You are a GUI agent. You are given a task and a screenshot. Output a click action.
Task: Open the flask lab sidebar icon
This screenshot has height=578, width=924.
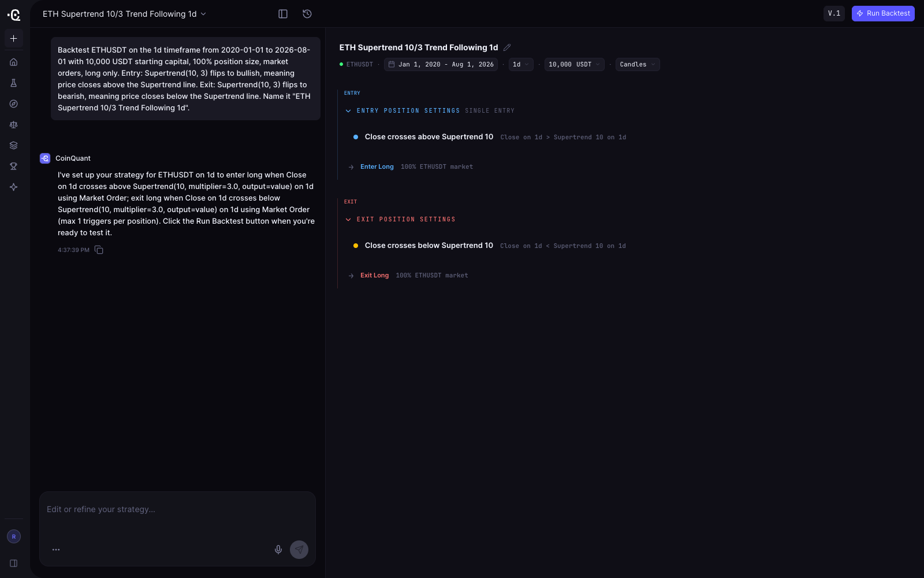point(14,83)
